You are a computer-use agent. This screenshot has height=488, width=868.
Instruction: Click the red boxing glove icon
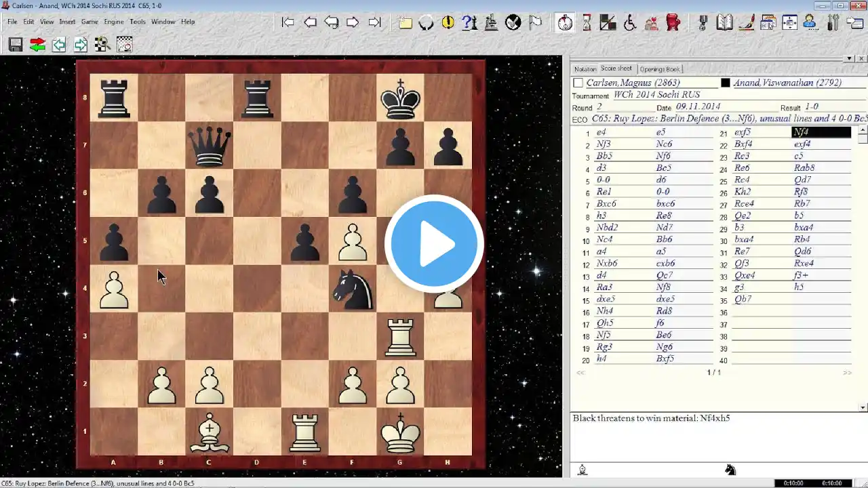[x=673, y=22]
